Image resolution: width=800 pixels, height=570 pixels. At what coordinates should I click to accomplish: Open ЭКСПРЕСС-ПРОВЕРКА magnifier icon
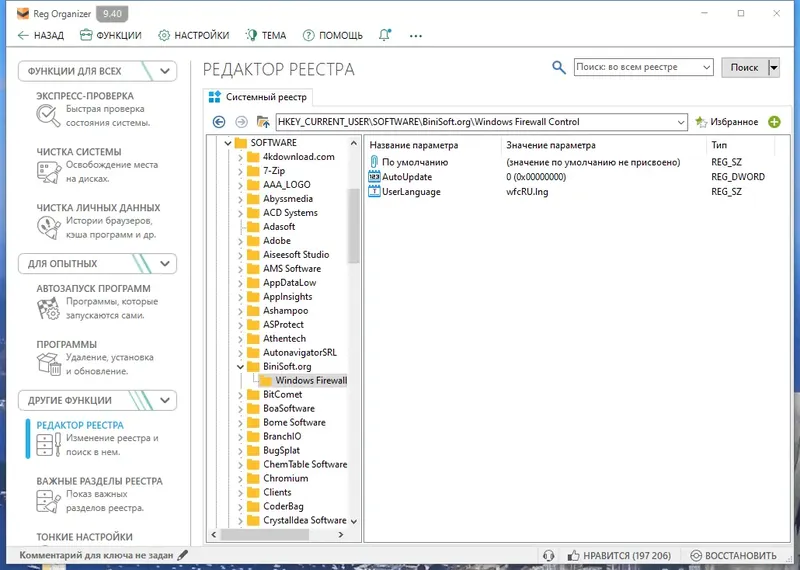point(48,116)
